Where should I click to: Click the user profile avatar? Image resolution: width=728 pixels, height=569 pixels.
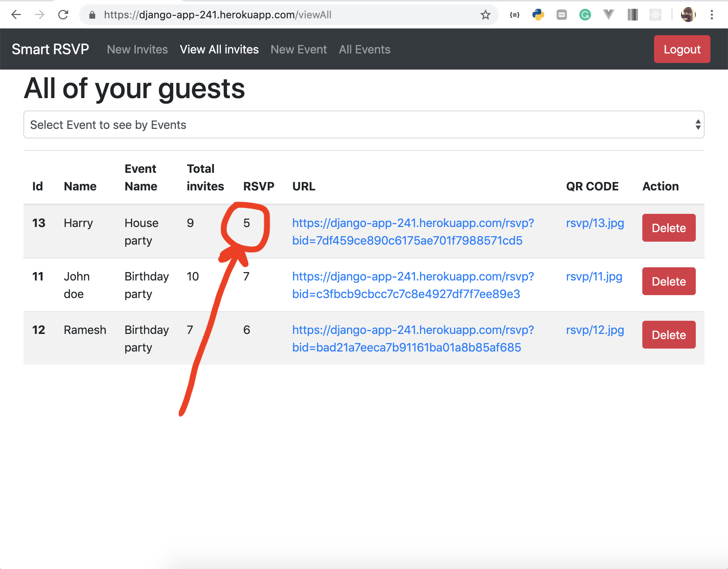688,15
